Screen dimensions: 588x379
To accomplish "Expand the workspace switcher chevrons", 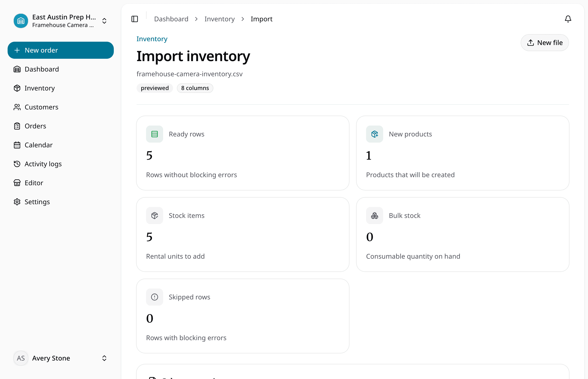I will 104,21.
